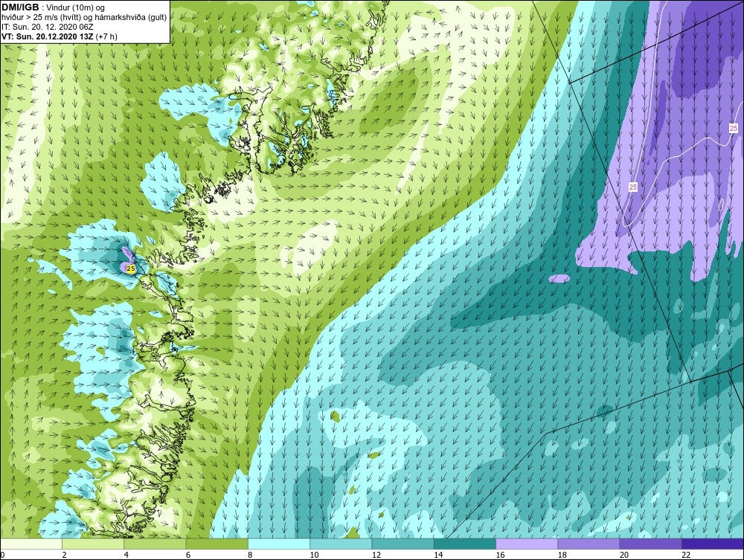Select the legend scale label "4"
The image size is (744, 560).
(126, 555)
